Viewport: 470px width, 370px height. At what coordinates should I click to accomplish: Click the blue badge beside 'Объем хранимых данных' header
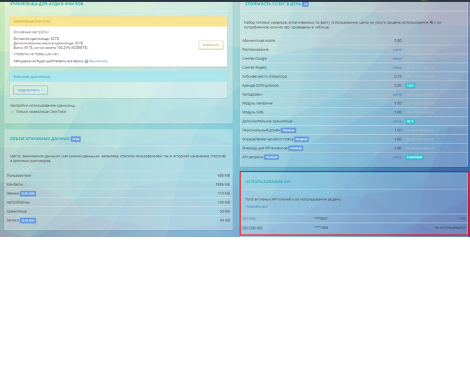click(x=76, y=139)
